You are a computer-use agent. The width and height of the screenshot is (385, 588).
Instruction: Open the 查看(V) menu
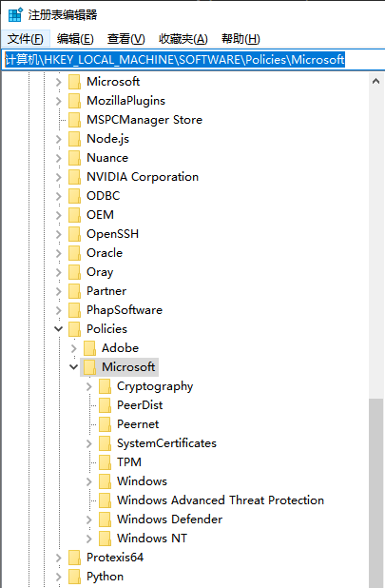click(x=125, y=39)
